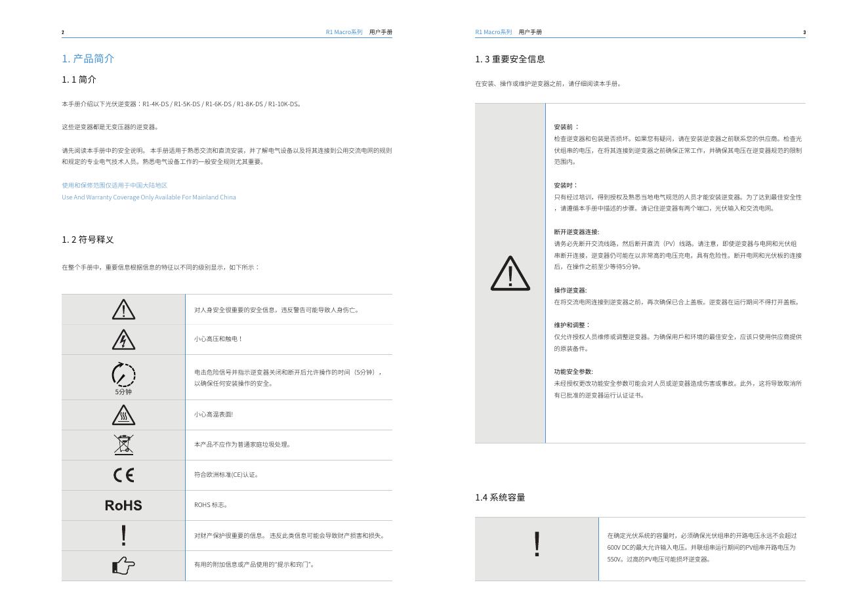Click the large warning triangle beside safety information
868x614 pixels.
click(510, 273)
